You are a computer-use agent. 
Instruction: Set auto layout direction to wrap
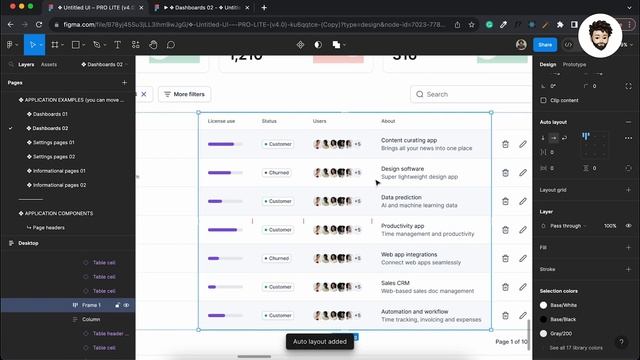pyautogui.click(x=564, y=138)
